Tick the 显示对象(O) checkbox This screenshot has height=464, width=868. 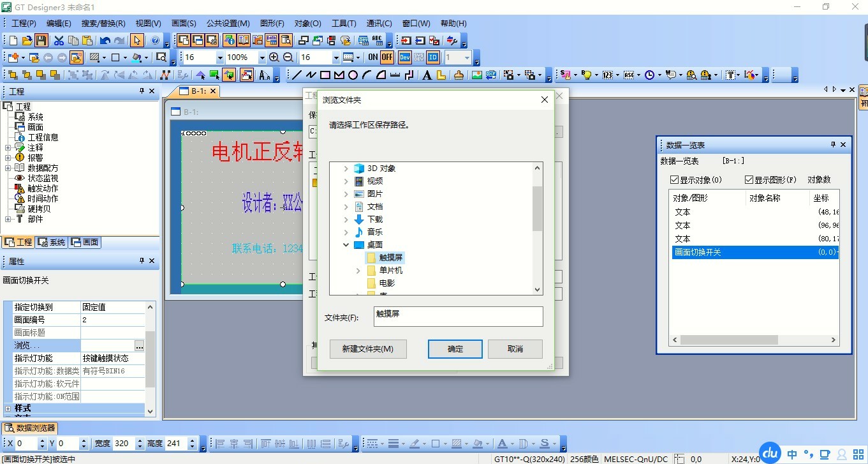(x=675, y=180)
